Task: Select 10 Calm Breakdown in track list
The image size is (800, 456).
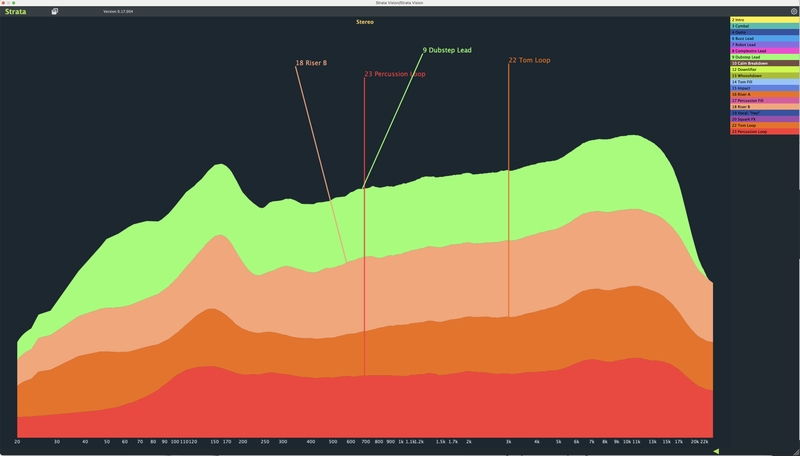Action: [763, 63]
